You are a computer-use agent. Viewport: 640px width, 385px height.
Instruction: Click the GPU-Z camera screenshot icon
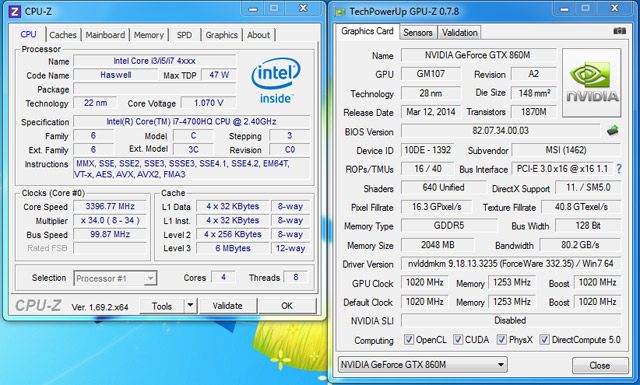coord(619,31)
